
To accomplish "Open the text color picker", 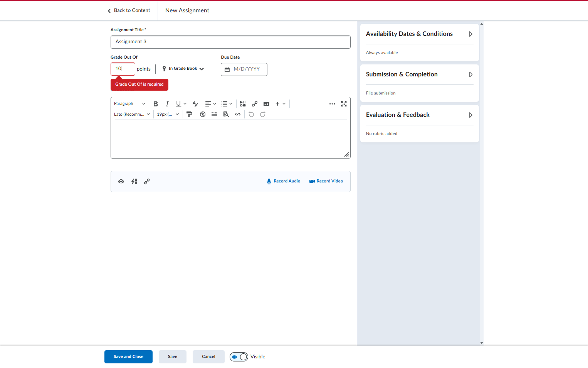I will pyautogui.click(x=195, y=104).
